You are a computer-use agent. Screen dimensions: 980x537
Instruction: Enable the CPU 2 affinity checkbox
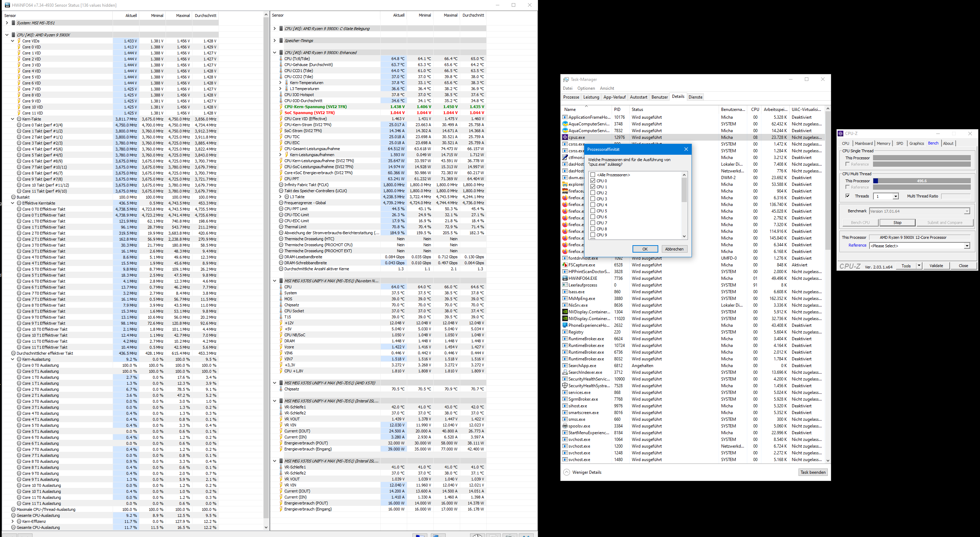pos(593,193)
